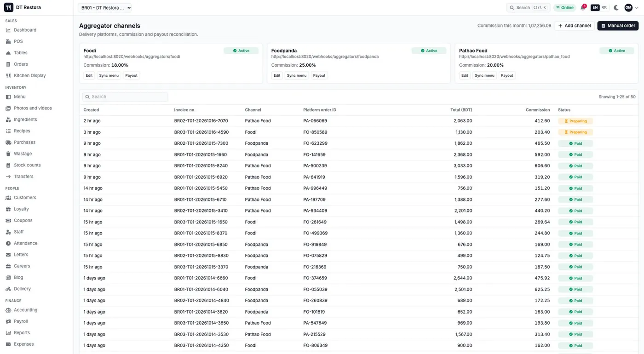This screenshot has height=354, width=644.
Task: Open Menu under Inventory
Action: [19, 97]
